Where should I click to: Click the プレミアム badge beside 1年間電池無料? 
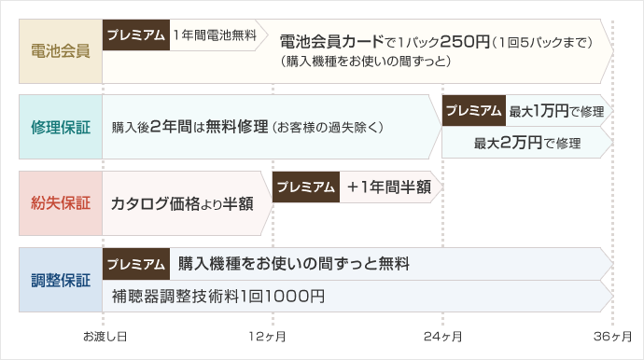click(136, 35)
